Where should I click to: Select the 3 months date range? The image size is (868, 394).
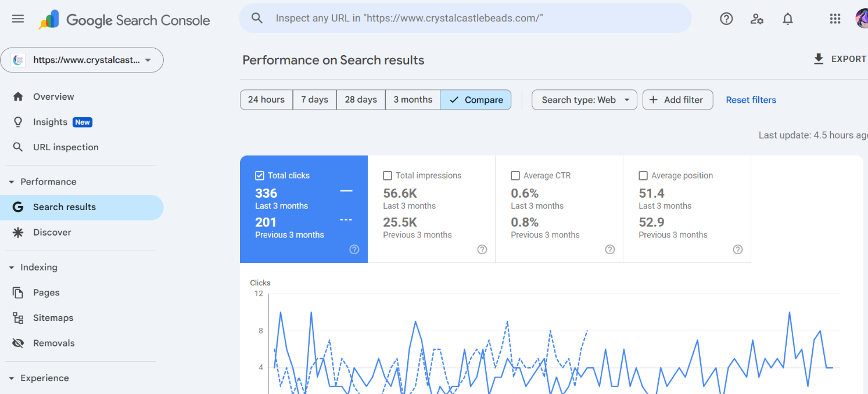413,100
